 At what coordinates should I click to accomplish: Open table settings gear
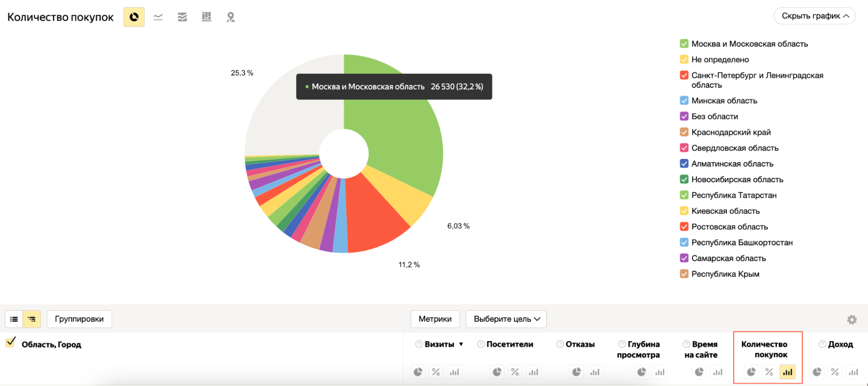coord(852,320)
